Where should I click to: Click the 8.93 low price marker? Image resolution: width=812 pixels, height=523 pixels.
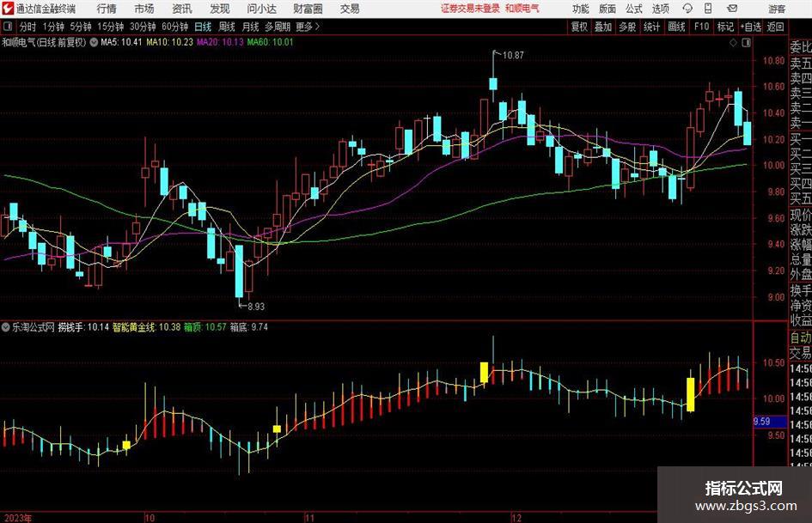click(x=256, y=306)
